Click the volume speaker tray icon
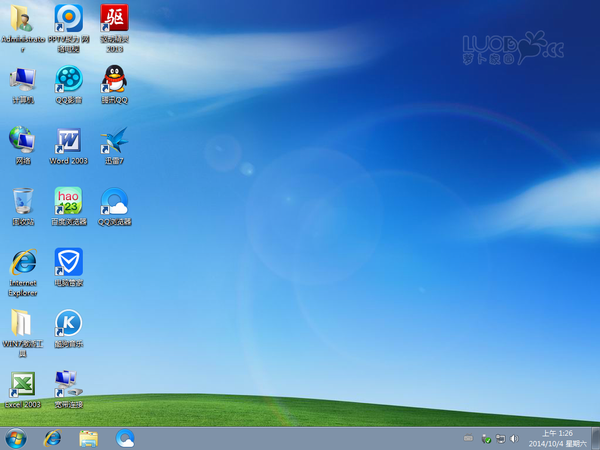 tap(514, 438)
